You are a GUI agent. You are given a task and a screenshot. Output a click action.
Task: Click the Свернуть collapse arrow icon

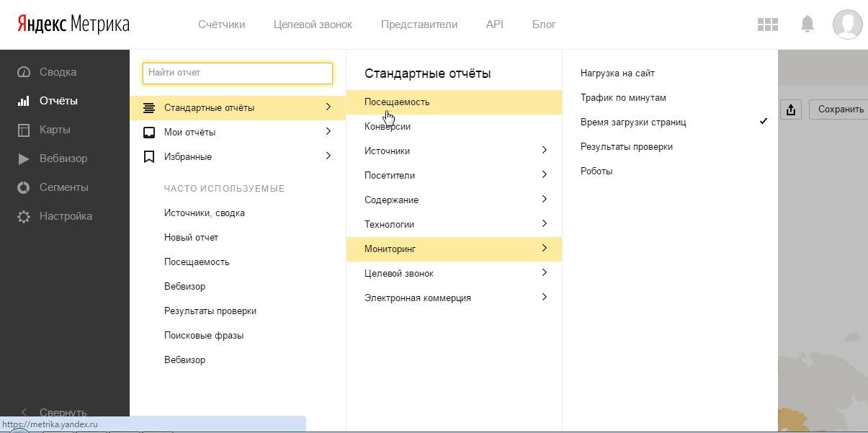click(24, 413)
